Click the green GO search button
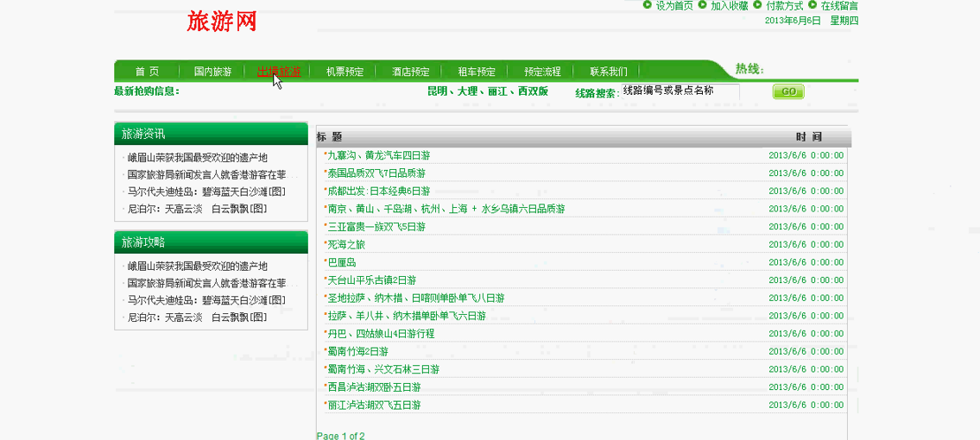This screenshot has width=980, height=440. (x=788, y=91)
